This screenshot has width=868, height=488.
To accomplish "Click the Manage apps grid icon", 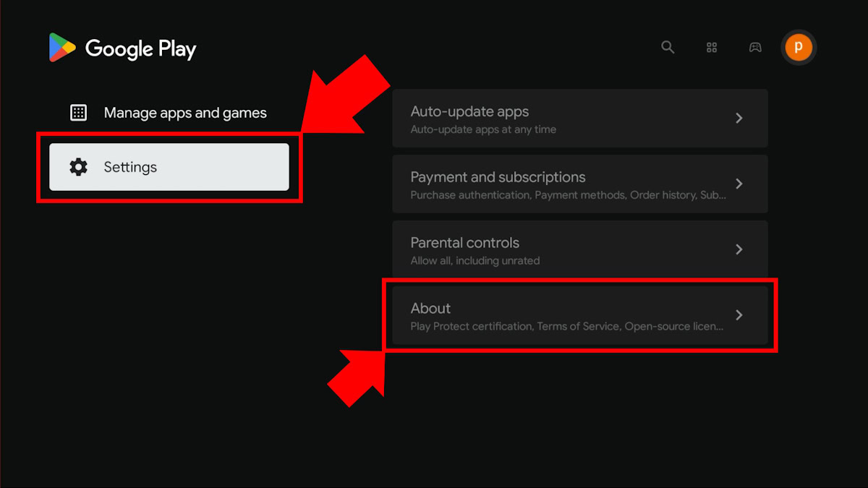I will [x=78, y=113].
